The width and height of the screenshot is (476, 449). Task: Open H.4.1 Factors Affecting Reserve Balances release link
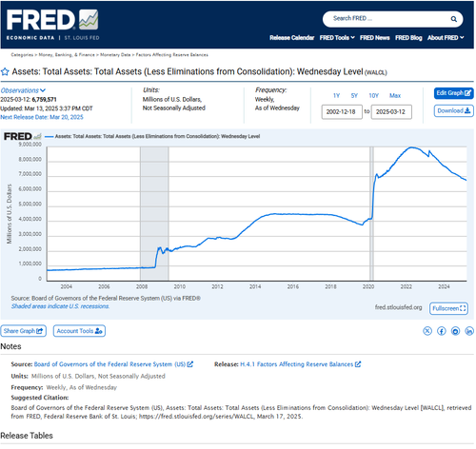point(300,364)
